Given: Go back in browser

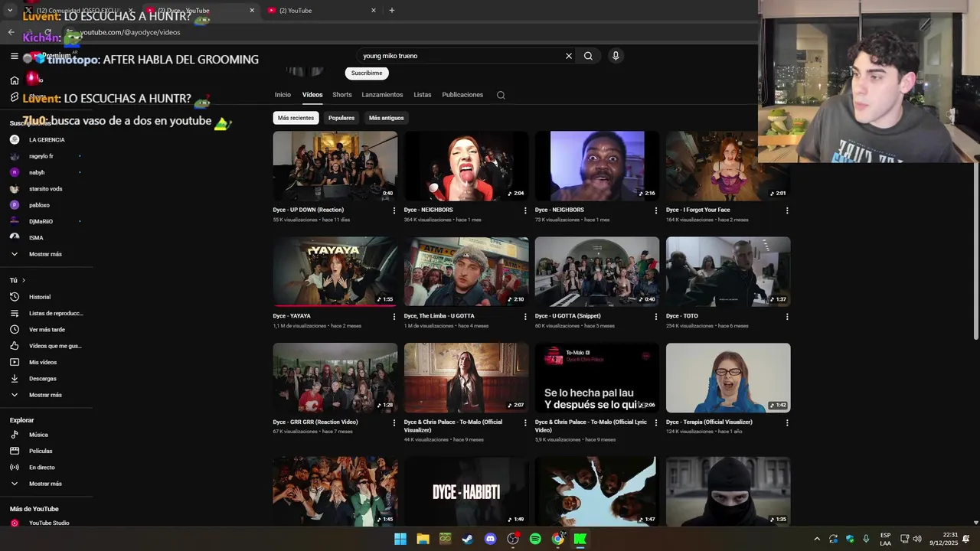Looking at the screenshot, I should [x=11, y=32].
